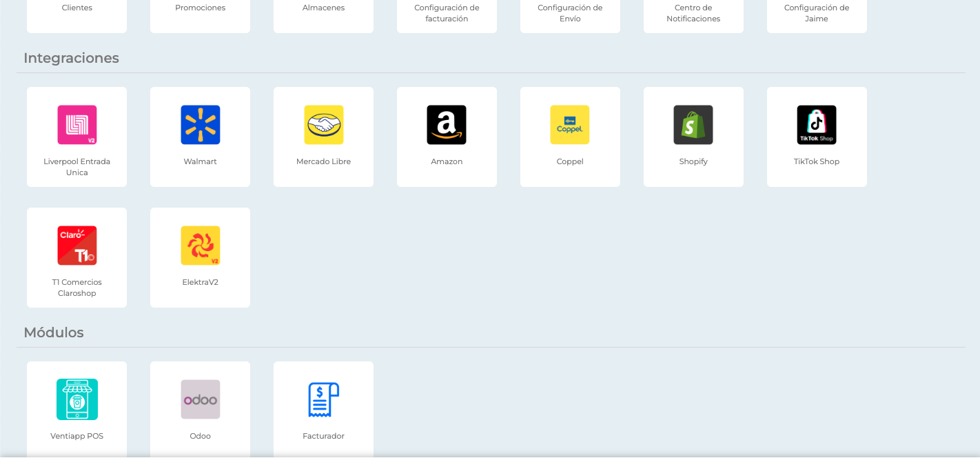Click the Mercado Libre text label
The height and width of the screenshot is (458, 980).
point(323,161)
